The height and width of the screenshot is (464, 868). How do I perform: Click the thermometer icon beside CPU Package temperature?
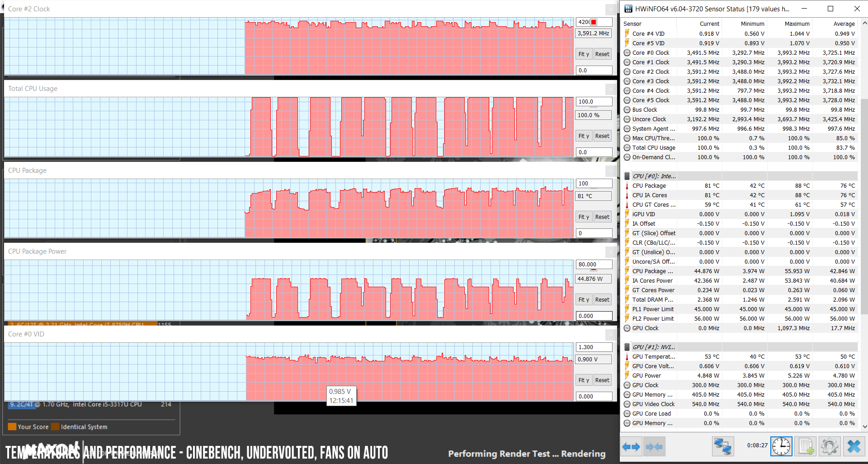click(627, 186)
